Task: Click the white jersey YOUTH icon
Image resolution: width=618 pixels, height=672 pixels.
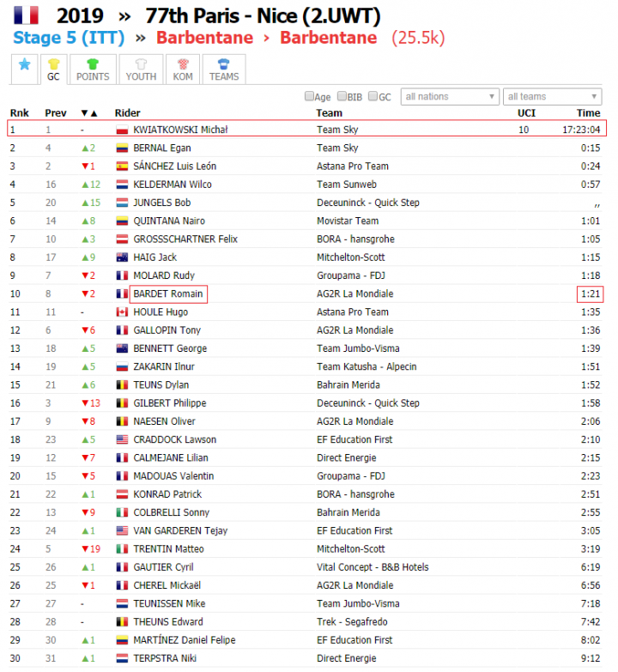Action: coord(141,64)
